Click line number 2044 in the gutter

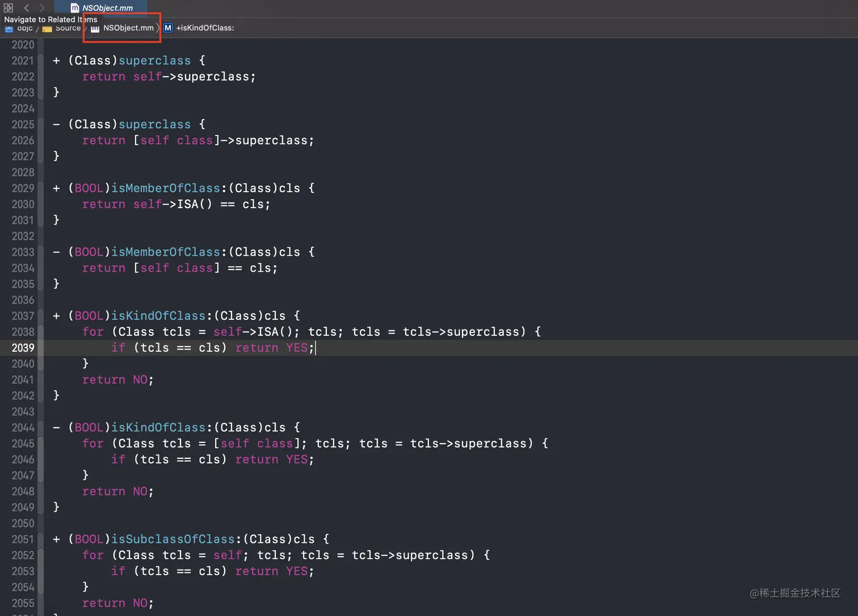coord(23,428)
